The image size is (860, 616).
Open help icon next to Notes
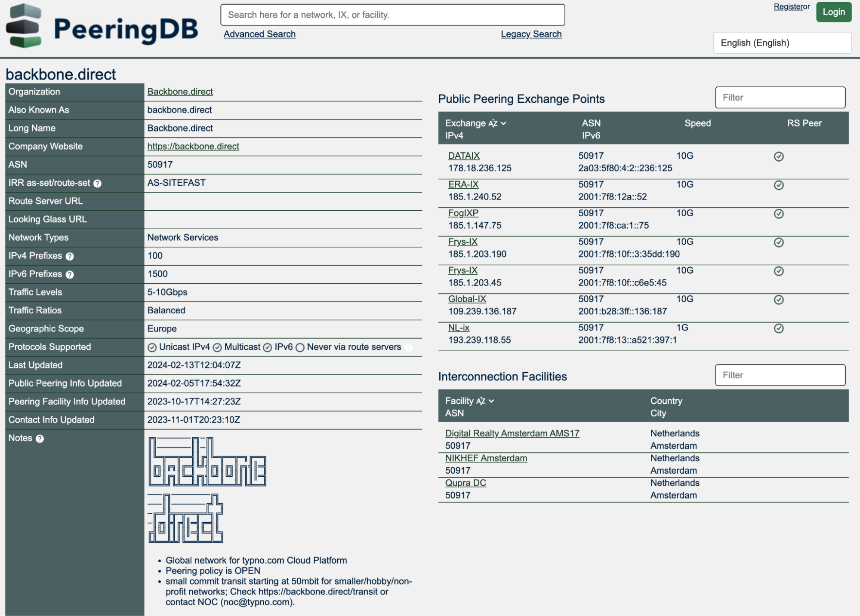tap(40, 439)
